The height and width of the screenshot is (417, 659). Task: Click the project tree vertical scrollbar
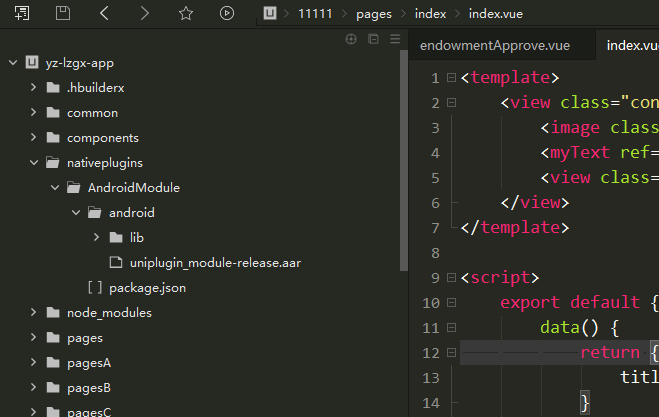click(x=404, y=161)
